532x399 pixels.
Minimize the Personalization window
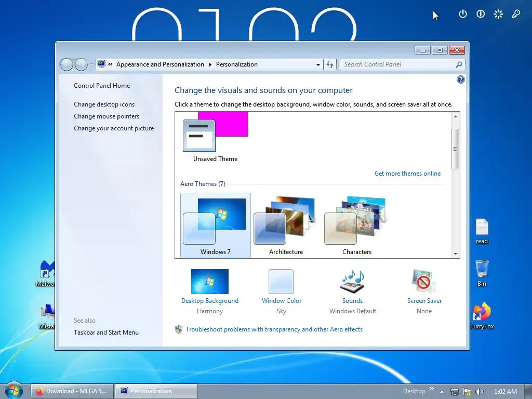[x=422, y=50]
